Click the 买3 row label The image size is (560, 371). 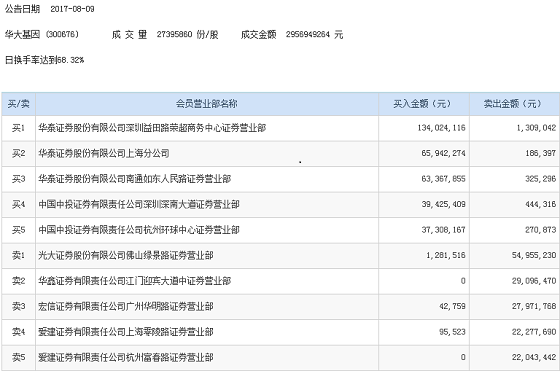(x=19, y=179)
